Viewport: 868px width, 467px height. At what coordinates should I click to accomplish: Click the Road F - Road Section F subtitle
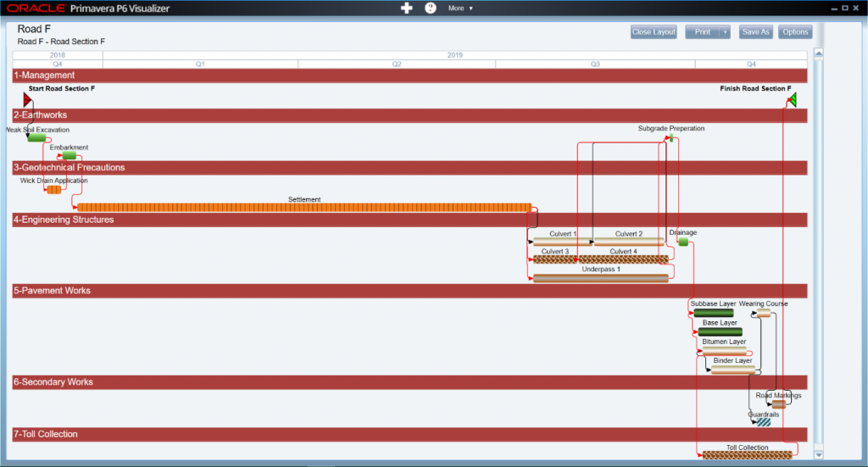coord(61,42)
